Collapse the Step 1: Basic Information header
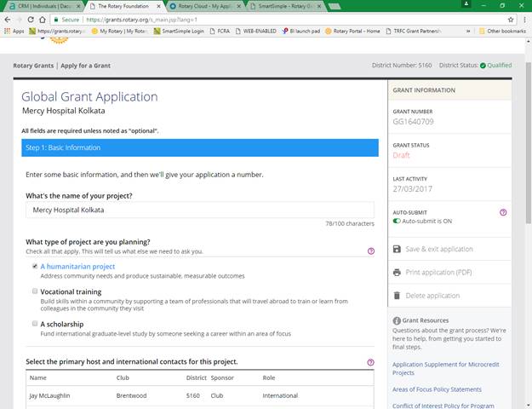This screenshot has height=409, width=532. click(200, 147)
